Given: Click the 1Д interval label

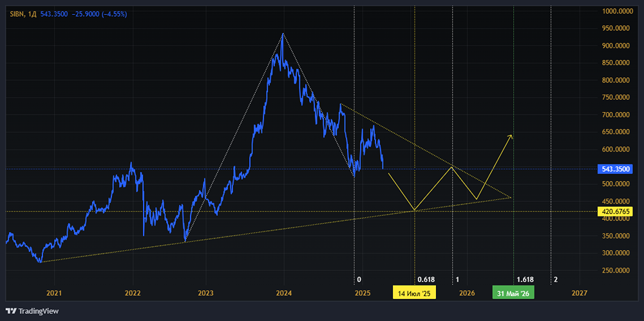Looking at the screenshot, I should point(31,14).
